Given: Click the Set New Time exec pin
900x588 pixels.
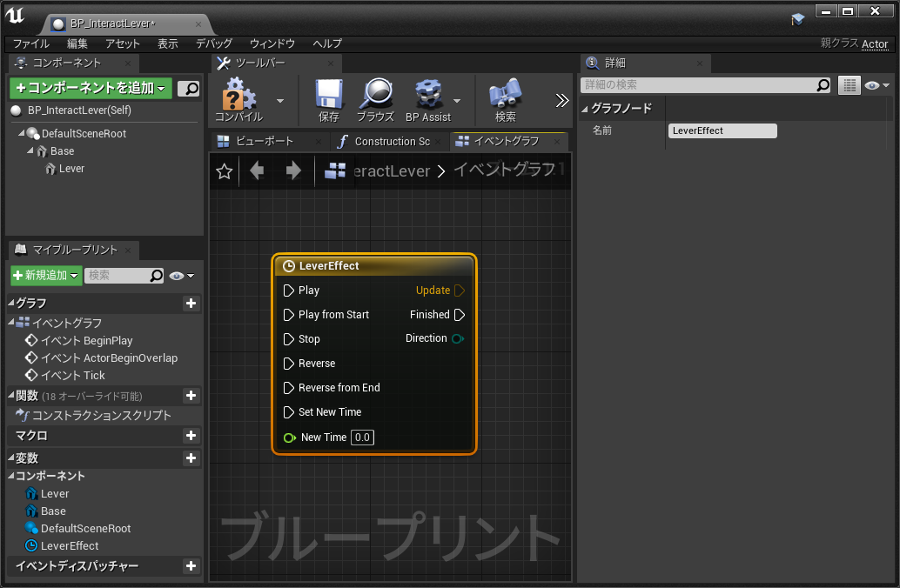Looking at the screenshot, I should point(289,412).
